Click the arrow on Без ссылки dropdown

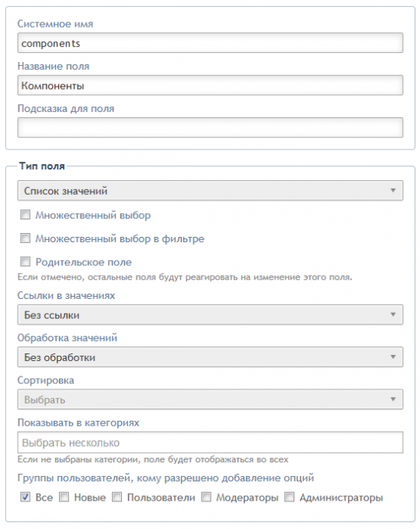(393, 314)
